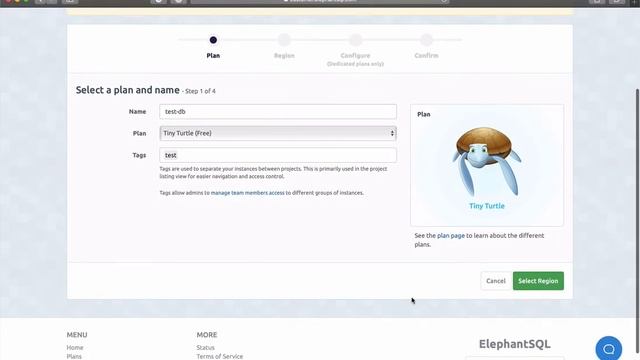Open the Plans link in footer menu
The image size is (640, 360).
pyautogui.click(x=74, y=356)
